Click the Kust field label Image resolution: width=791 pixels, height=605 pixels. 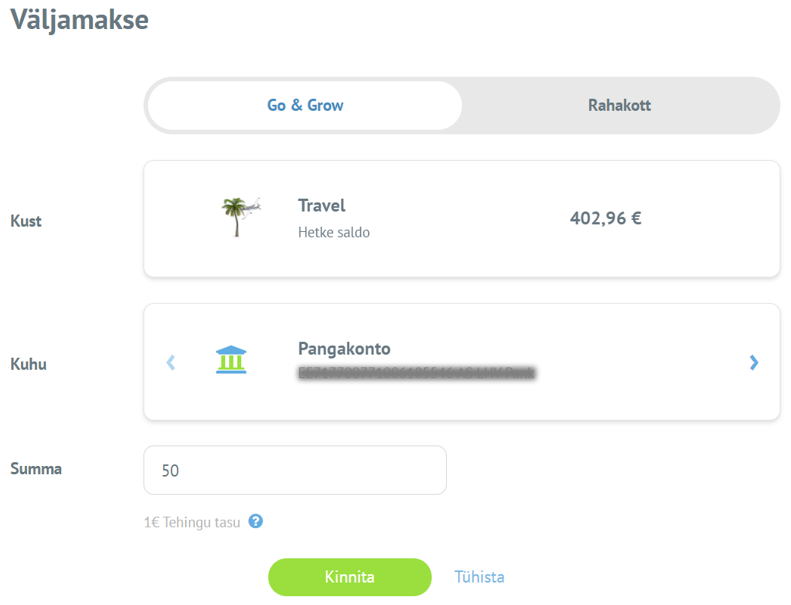(26, 220)
